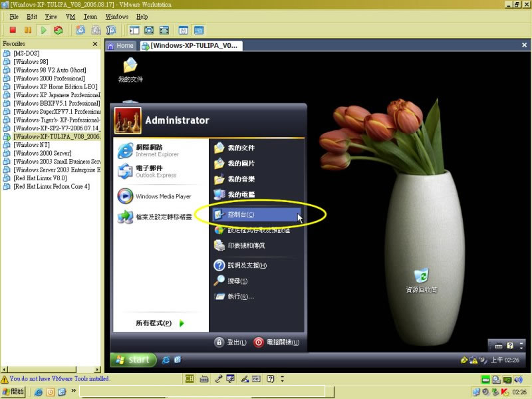Viewport: 532px width, 399px height.
Task: Open the 資源回收筒 Recycle Bin desktop icon
Action: click(x=422, y=281)
